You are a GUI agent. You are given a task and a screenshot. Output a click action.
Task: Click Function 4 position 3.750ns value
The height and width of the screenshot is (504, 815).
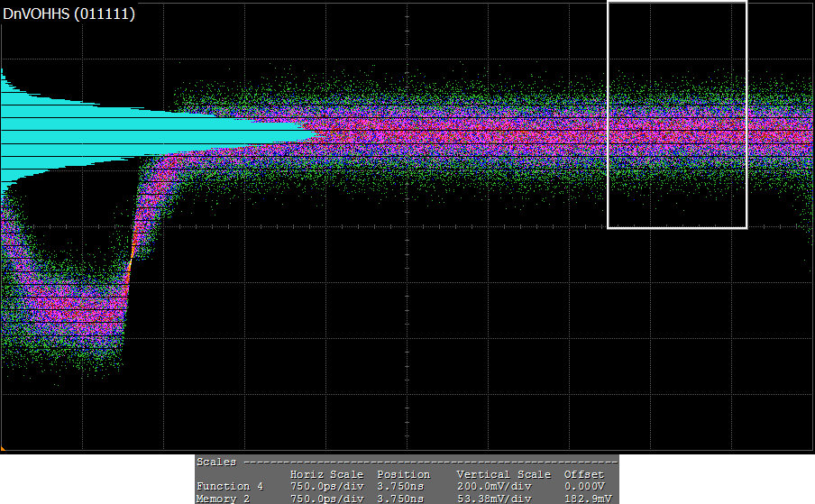[x=403, y=486]
